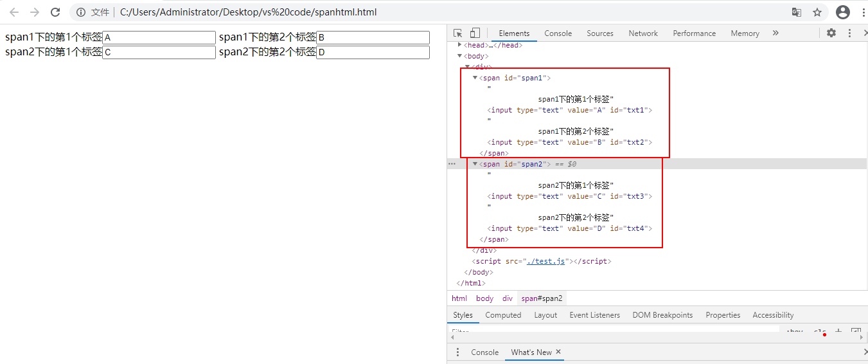This screenshot has height=364, width=868.
Task: Open DevTools settings gear
Action: (x=831, y=33)
